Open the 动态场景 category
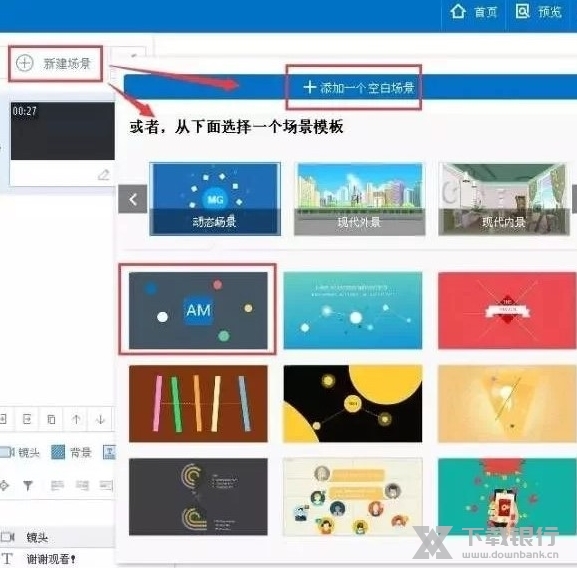Viewport: 577px width, 568px height. 215,199
